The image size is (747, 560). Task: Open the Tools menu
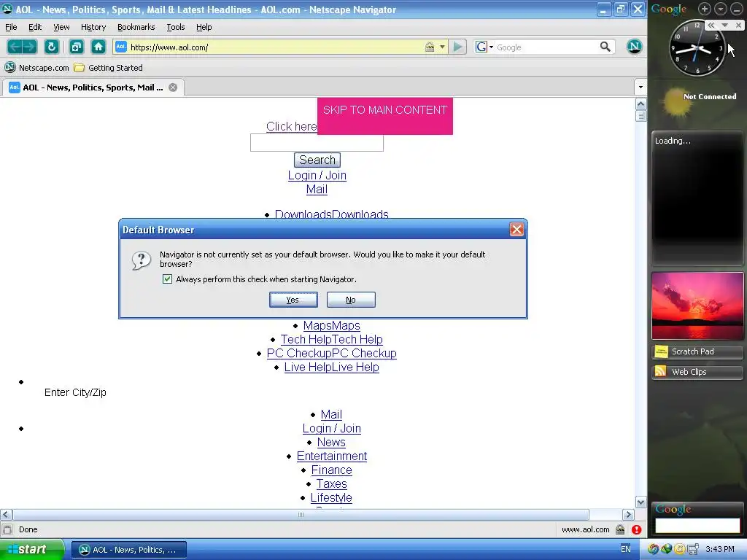pyautogui.click(x=176, y=27)
